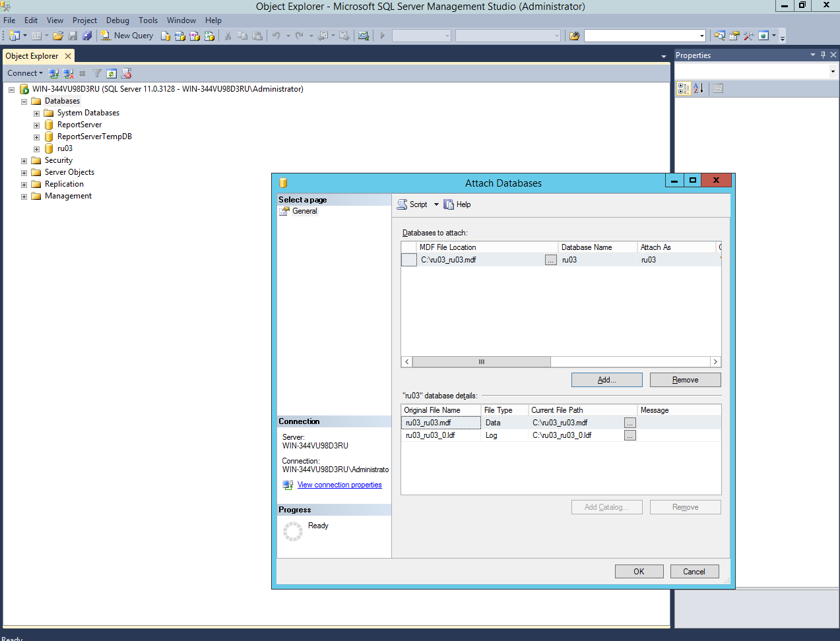Click the Database Engine Query icon
This screenshot has height=641, width=840.
pos(166,36)
